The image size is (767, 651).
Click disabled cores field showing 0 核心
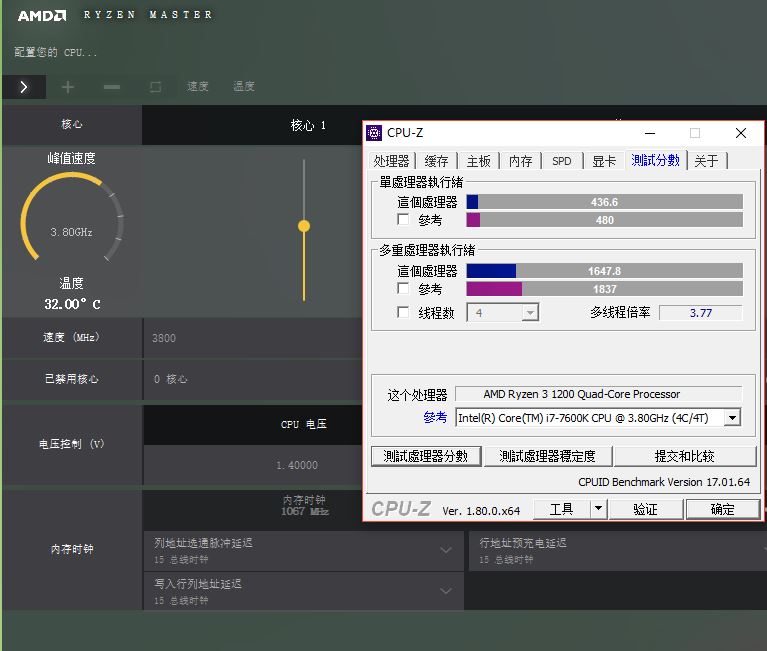252,379
